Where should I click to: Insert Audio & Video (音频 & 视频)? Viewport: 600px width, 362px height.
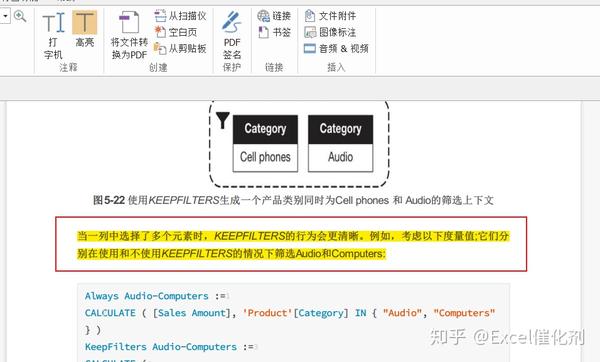click(x=336, y=49)
